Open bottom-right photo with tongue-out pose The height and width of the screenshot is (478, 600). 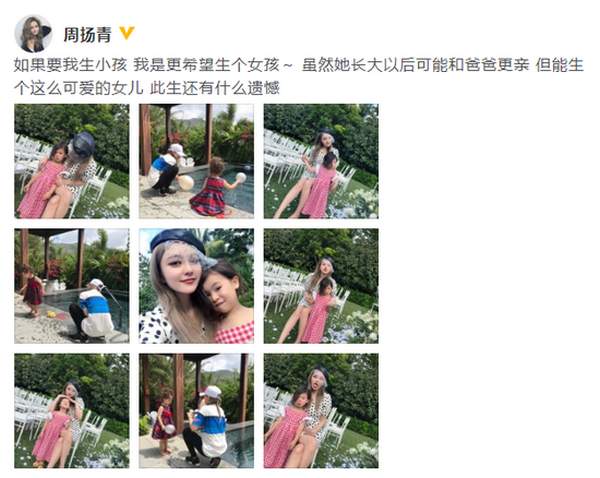tap(321, 411)
